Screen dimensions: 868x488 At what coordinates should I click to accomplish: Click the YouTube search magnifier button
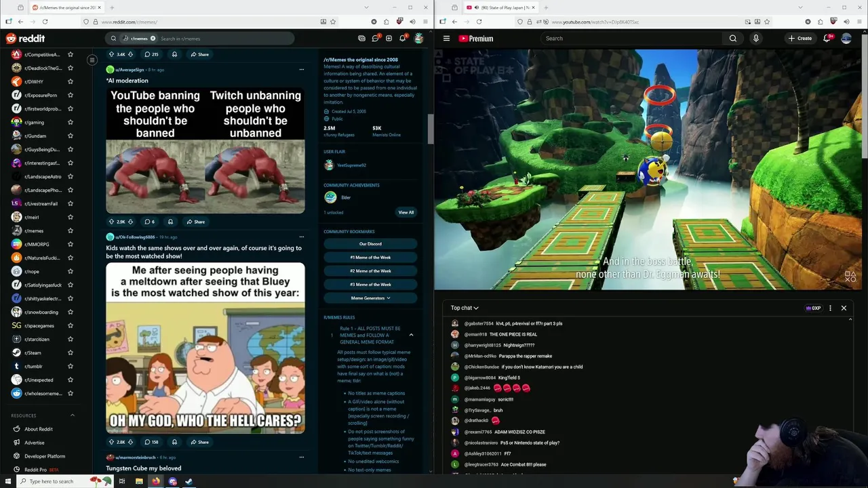tap(733, 39)
